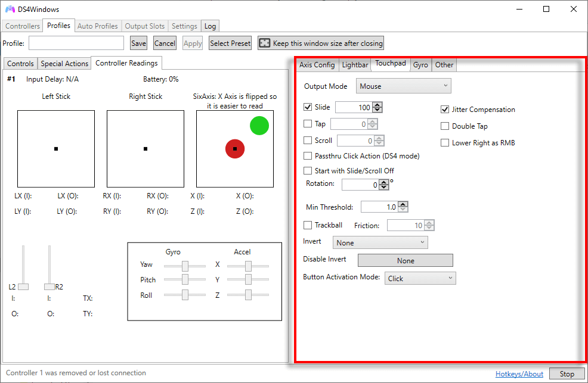Click the Right Stick reading box
The image size is (588, 383).
click(x=146, y=149)
